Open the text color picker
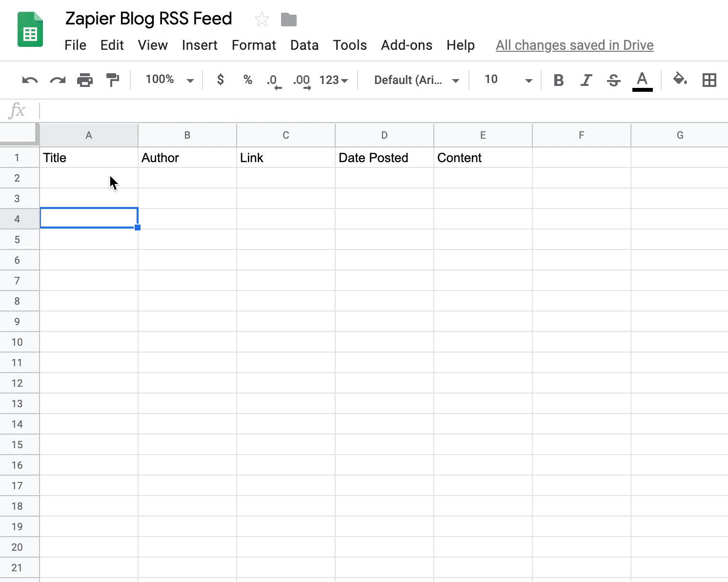The width and height of the screenshot is (728, 582). [x=642, y=80]
